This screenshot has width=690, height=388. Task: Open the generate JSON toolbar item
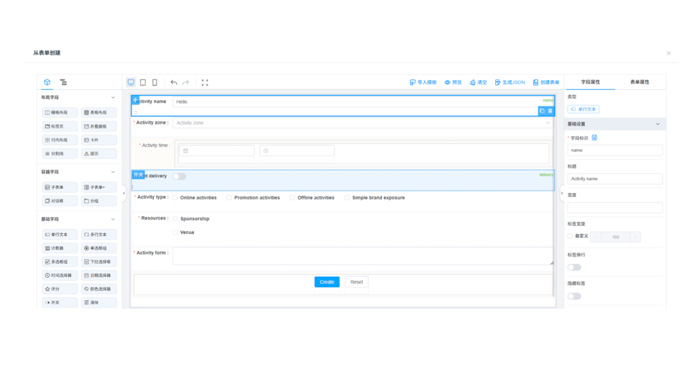(510, 82)
